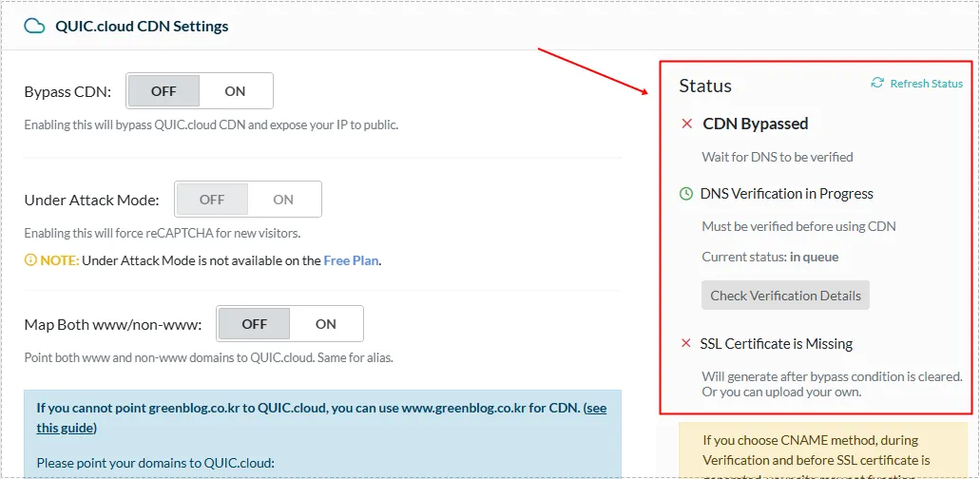
Task: Turn Bypass CDN ON
Action: 236,91
